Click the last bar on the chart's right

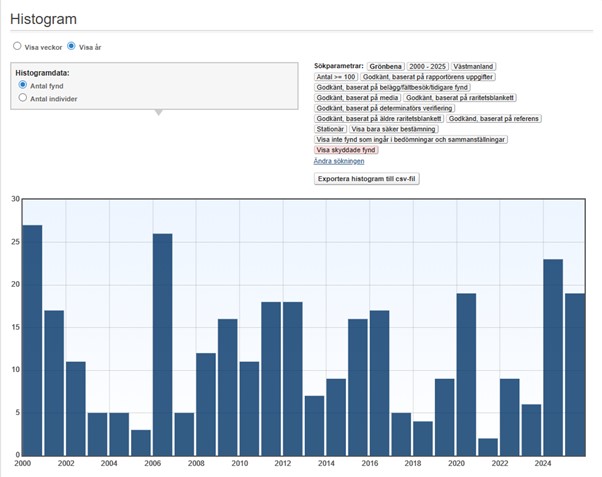(575, 374)
